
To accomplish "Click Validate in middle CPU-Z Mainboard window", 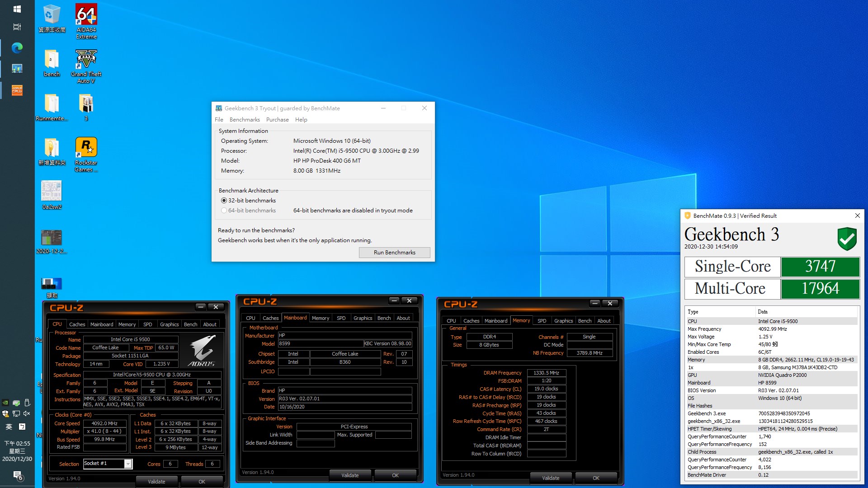I will coord(350,475).
